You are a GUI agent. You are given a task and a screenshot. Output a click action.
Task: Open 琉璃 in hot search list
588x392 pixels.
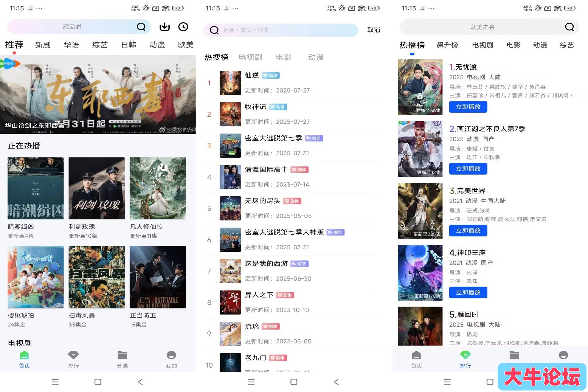[x=294, y=334]
